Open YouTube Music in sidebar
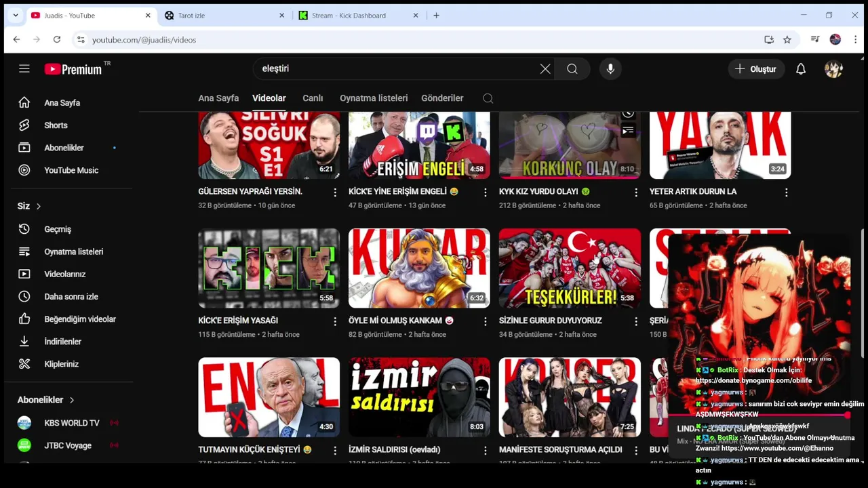Screen dimensions: 868x488 pyautogui.click(x=73, y=170)
